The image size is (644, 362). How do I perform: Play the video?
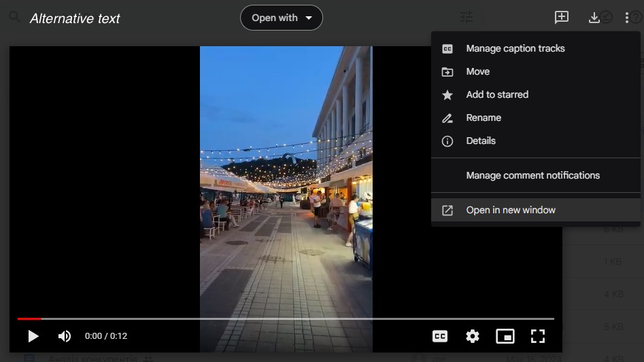coord(33,336)
